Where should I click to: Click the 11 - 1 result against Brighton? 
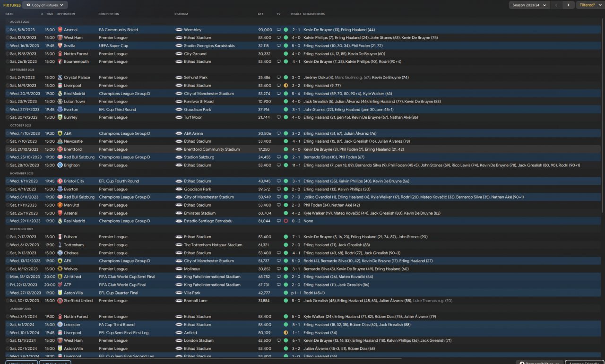coord(296,165)
